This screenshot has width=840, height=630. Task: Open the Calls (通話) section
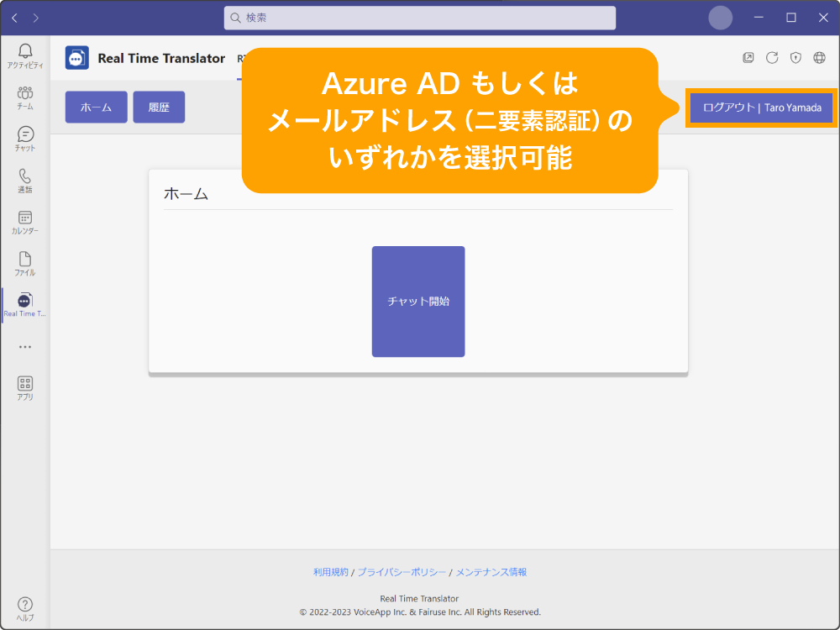[x=25, y=181]
